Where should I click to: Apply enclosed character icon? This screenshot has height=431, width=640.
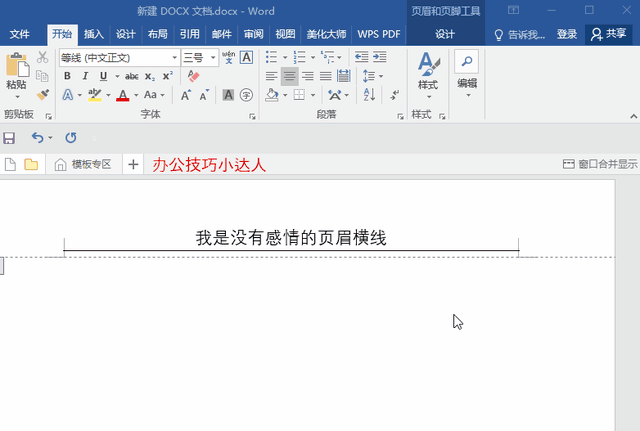(246, 95)
